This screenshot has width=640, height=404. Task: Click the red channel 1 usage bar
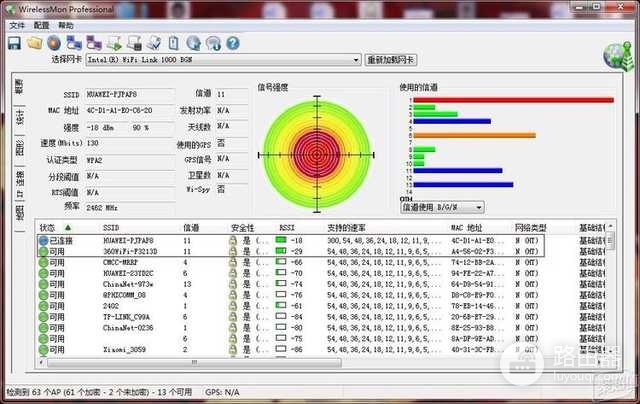pyautogui.click(x=513, y=100)
